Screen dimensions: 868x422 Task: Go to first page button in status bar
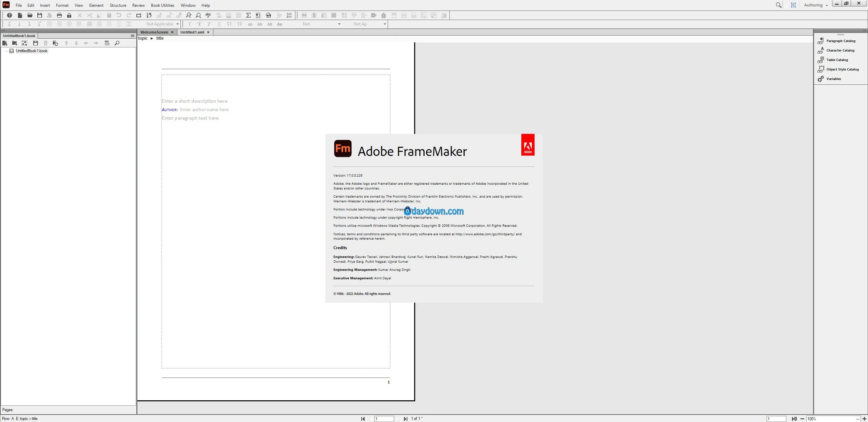pos(363,419)
